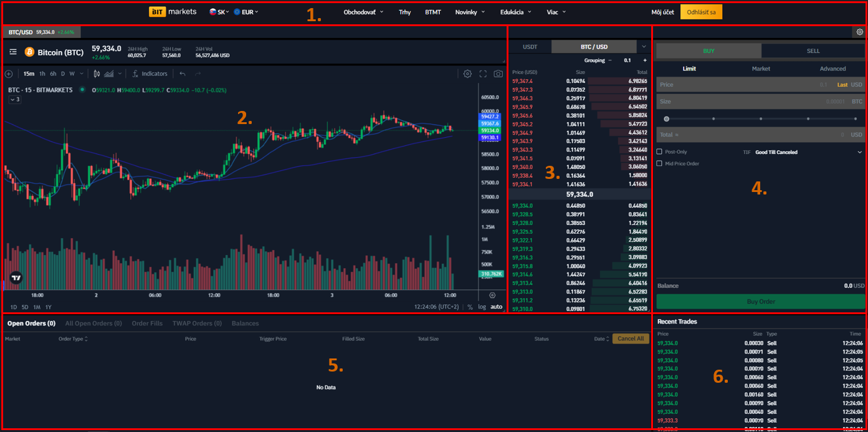Toggle log scale on the chart

(482, 307)
